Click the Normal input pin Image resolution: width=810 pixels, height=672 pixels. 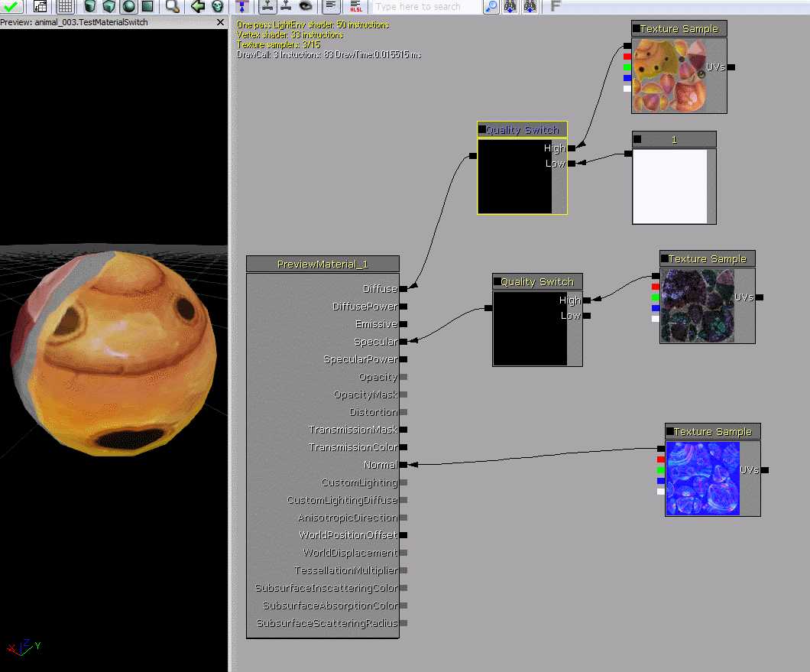click(x=403, y=465)
